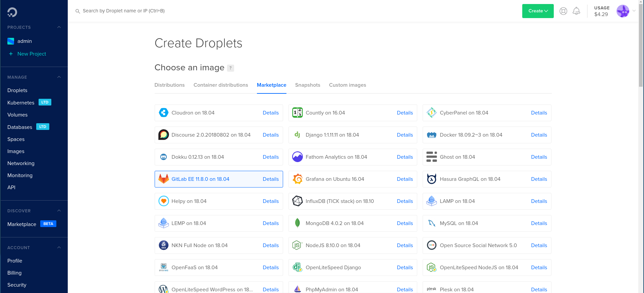The image size is (644, 293).
Task: Open Volumes in the sidebar
Action: click(17, 115)
